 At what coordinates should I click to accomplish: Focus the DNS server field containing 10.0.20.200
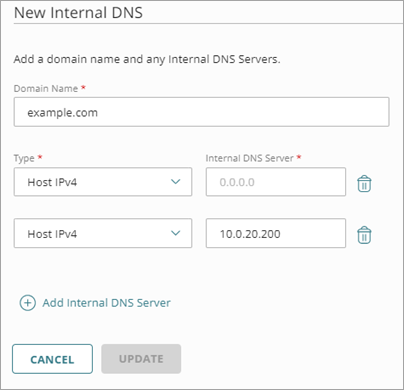tap(276, 233)
